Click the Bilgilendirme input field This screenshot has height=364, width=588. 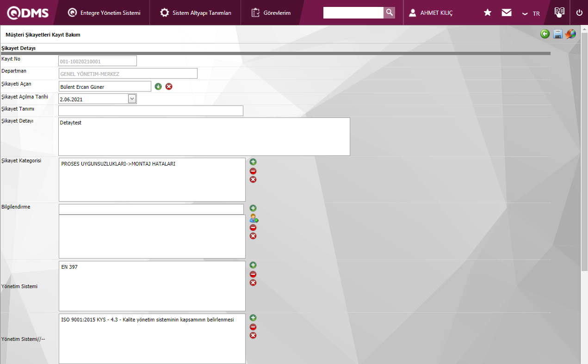click(x=151, y=209)
